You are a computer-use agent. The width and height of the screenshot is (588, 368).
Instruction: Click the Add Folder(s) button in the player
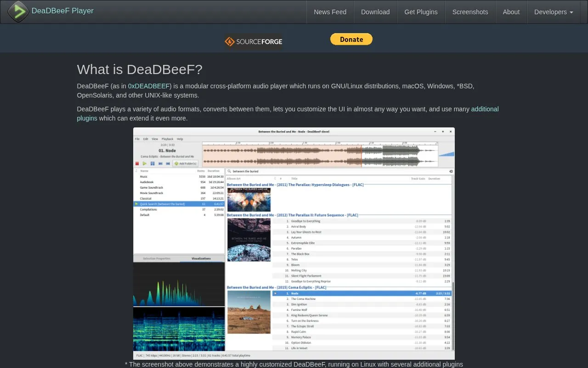[x=186, y=163]
